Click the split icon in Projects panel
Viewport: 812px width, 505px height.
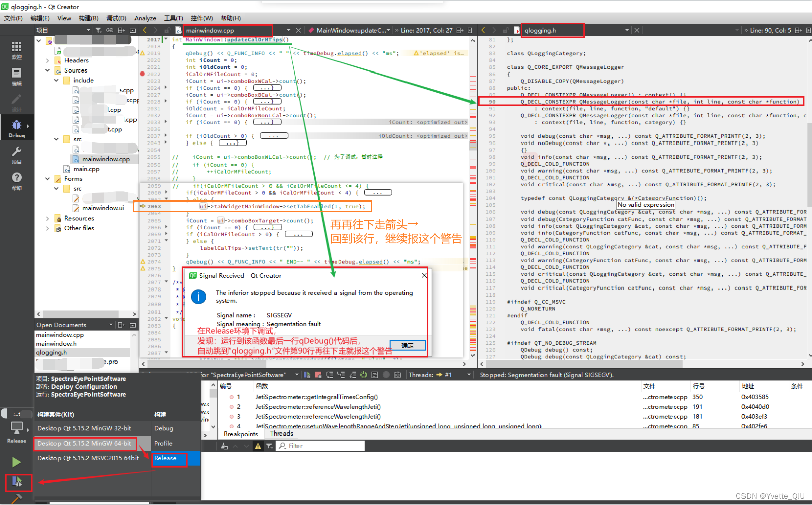pos(121,30)
